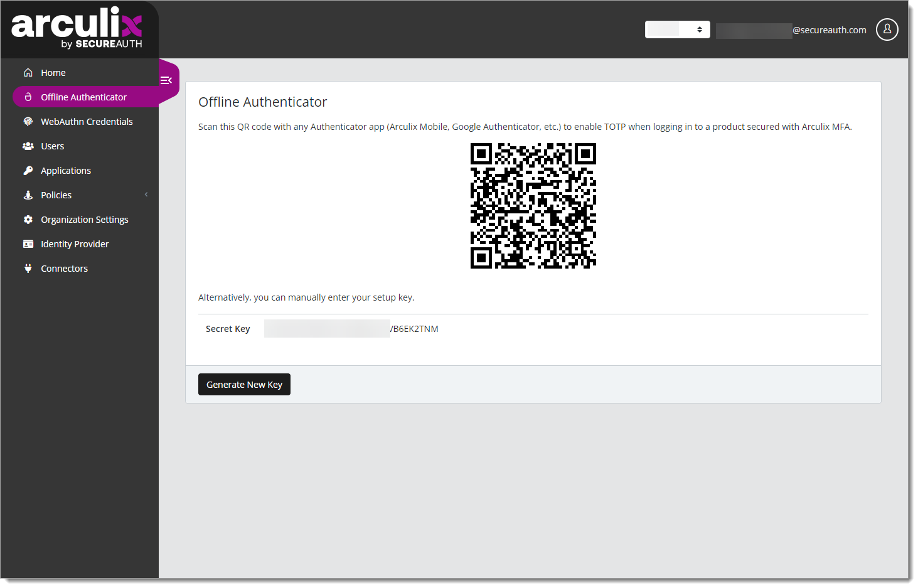Click the Offline Authenticator page heading

click(262, 102)
